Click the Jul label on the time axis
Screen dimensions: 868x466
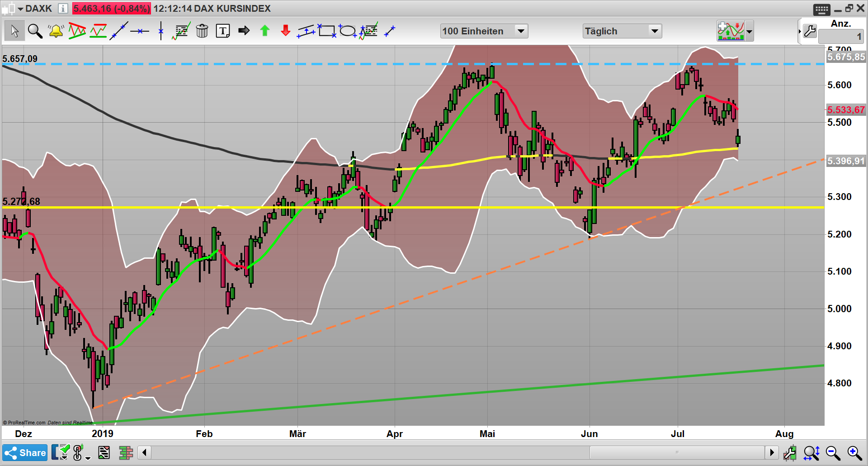tap(678, 433)
